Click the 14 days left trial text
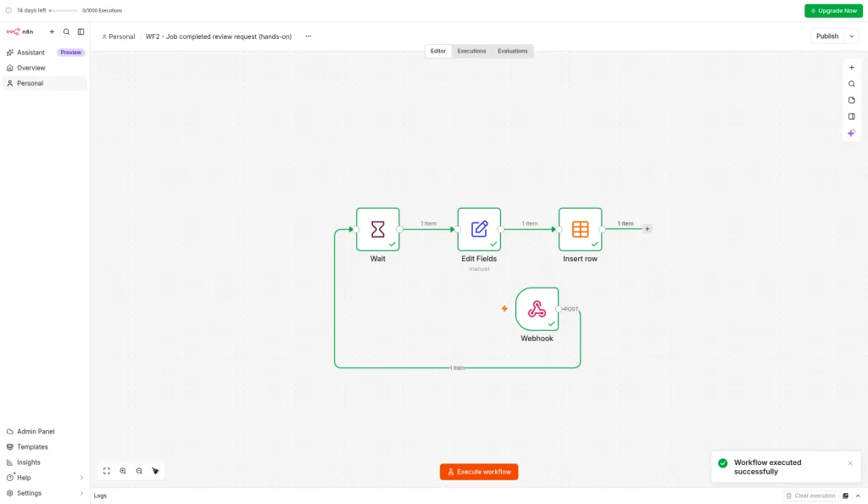Viewport: 868px width, 504px height. (x=31, y=10)
